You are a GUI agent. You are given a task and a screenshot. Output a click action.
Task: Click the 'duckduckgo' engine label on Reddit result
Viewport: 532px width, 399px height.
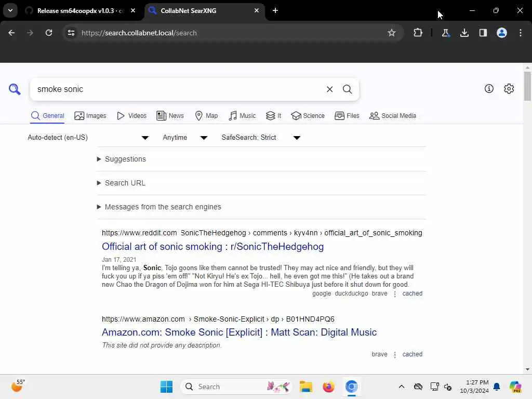tap(351, 294)
